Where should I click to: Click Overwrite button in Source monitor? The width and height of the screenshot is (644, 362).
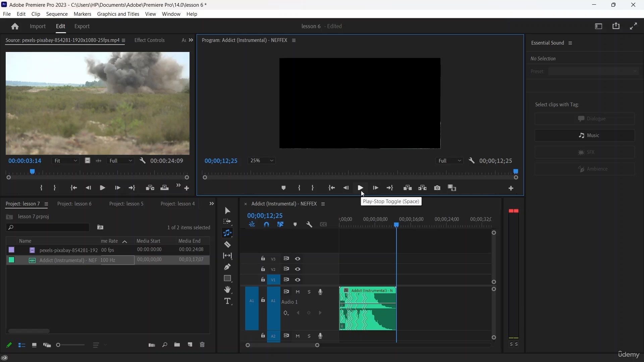click(x=164, y=188)
